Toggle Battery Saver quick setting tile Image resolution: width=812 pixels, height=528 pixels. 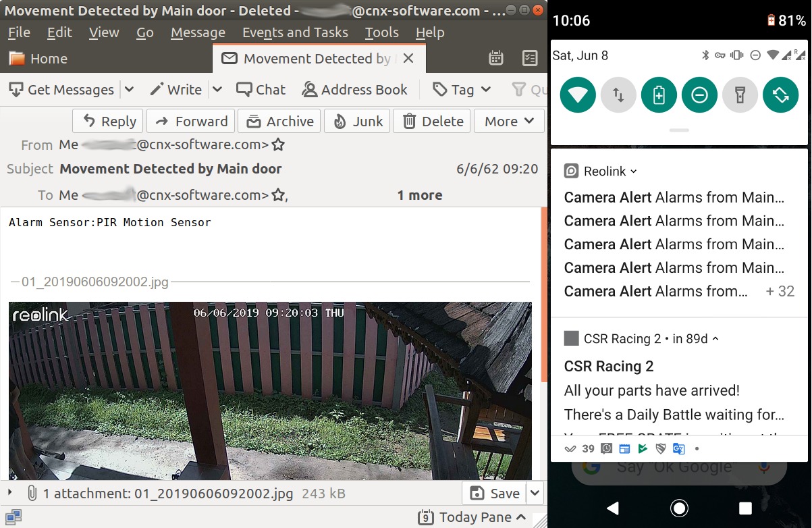(x=659, y=95)
